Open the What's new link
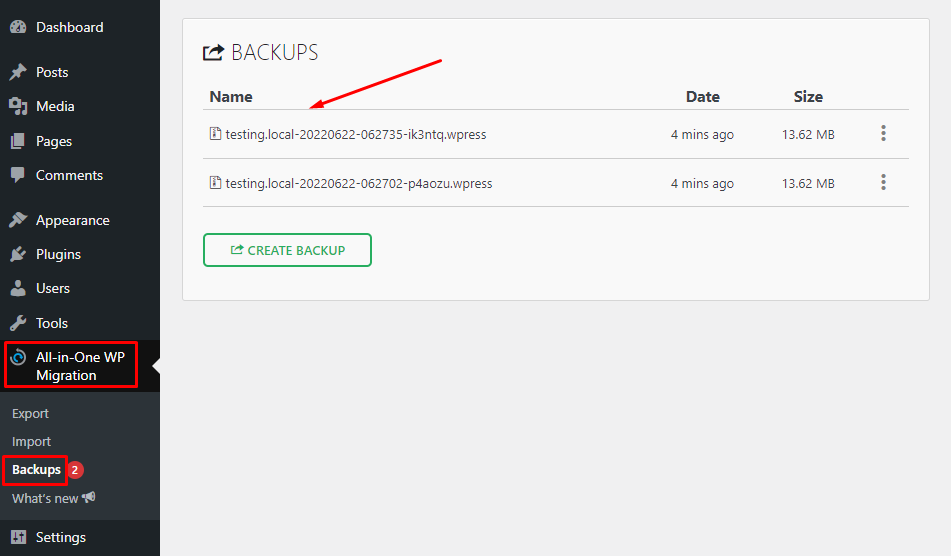951x556 pixels. click(45, 498)
